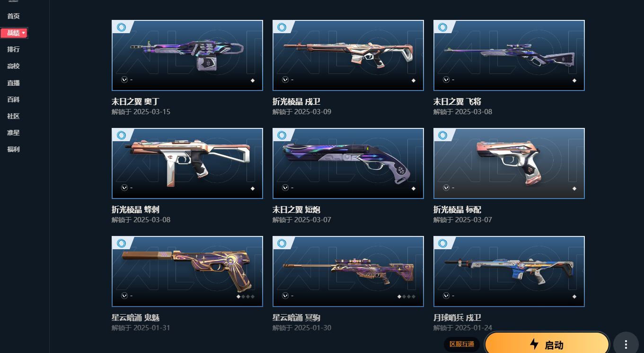Click the ring icon on 折光棱晶 戍卫 card
This screenshot has width=644, height=353.
(x=282, y=27)
